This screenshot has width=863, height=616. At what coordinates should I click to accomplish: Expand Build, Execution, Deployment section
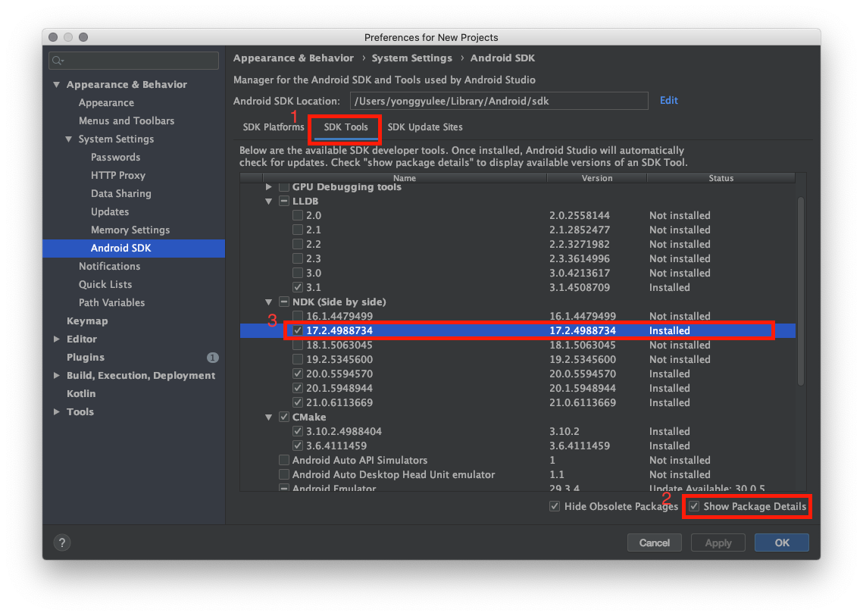coord(56,376)
